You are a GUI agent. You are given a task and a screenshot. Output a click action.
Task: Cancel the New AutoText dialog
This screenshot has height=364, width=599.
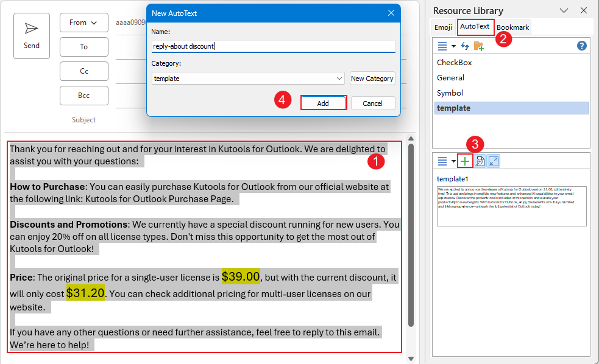coord(372,103)
